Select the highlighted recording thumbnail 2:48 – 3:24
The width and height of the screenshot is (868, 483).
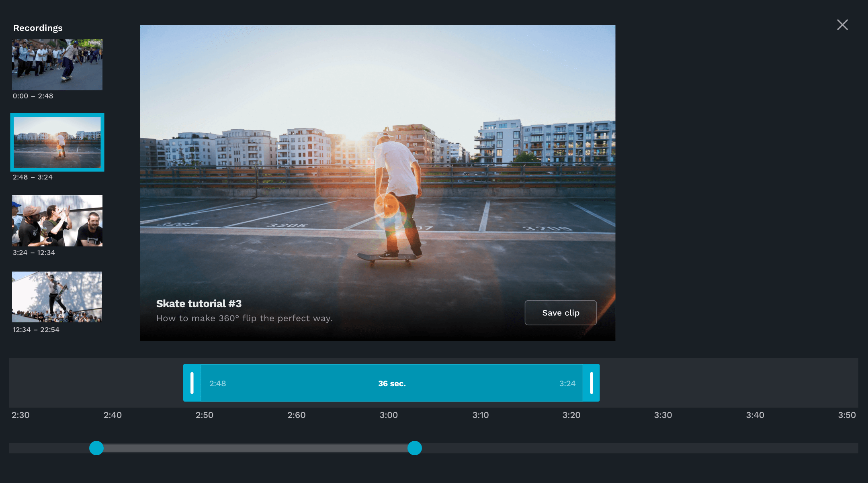pyautogui.click(x=57, y=143)
